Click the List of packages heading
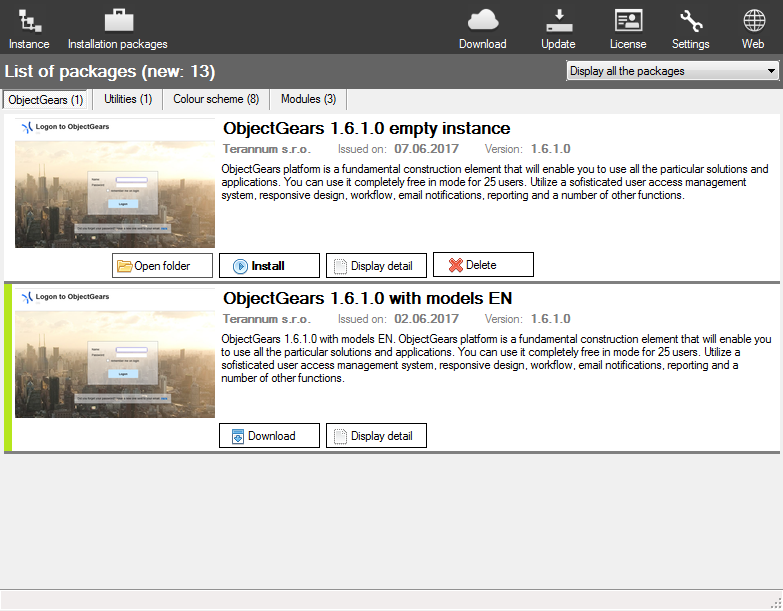This screenshot has width=783, height=611. [x=110, y=71]
